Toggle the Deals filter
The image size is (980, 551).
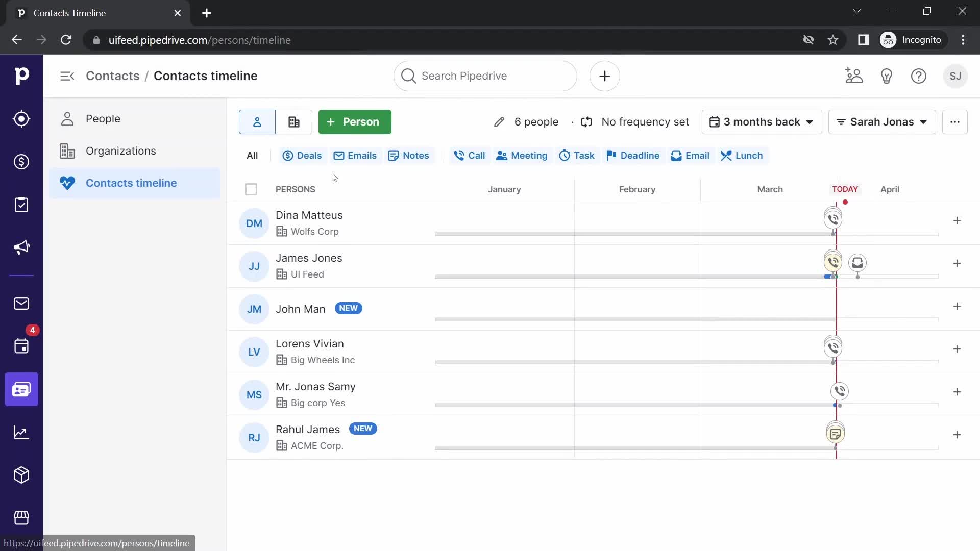302,156
